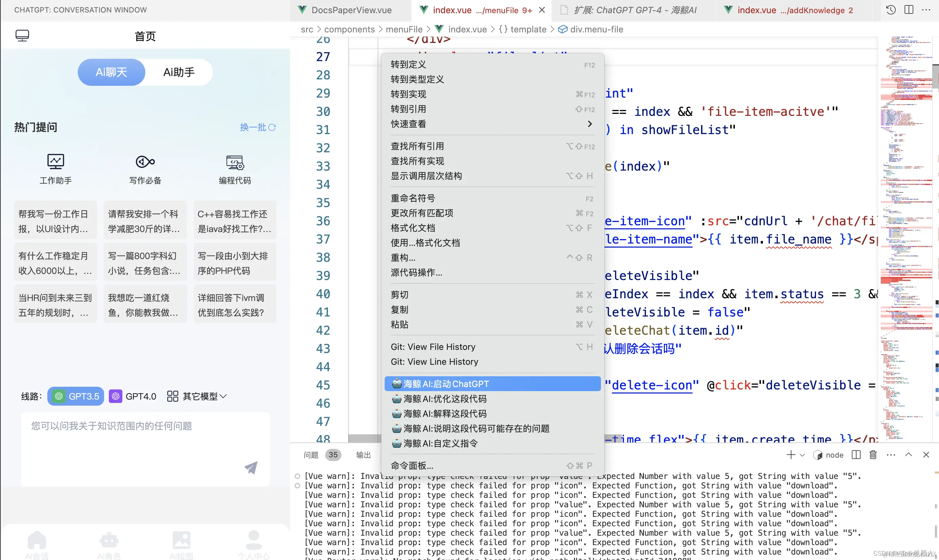Image resolution: width=939 pixels, height=560 pixels.
Task: Click the split terminal panel icon
Action: tap(856, 455)
